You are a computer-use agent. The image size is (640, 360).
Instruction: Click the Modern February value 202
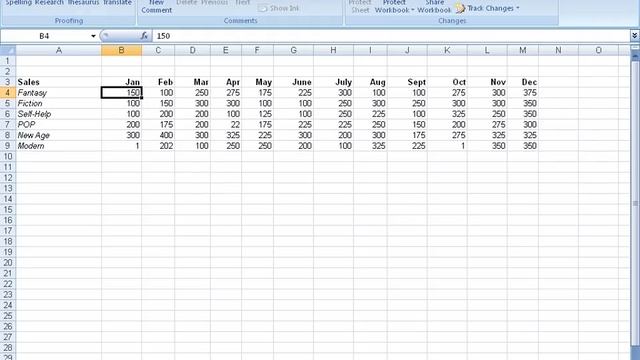coord(158,146)
